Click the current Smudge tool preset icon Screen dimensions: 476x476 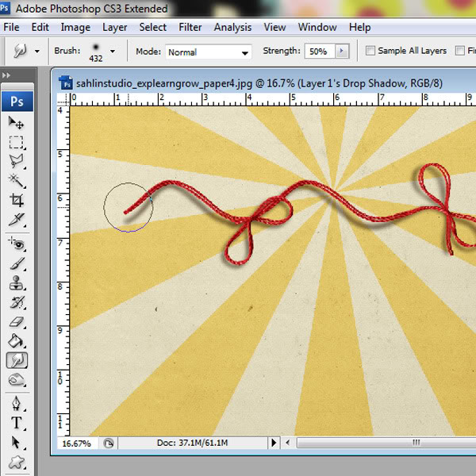pos(20,51)
